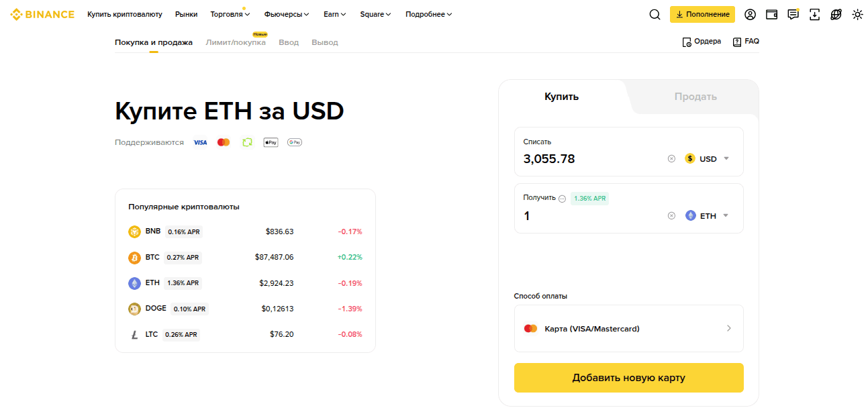
Task: Click the Apple Pay icon
Action: coord(271,142)
